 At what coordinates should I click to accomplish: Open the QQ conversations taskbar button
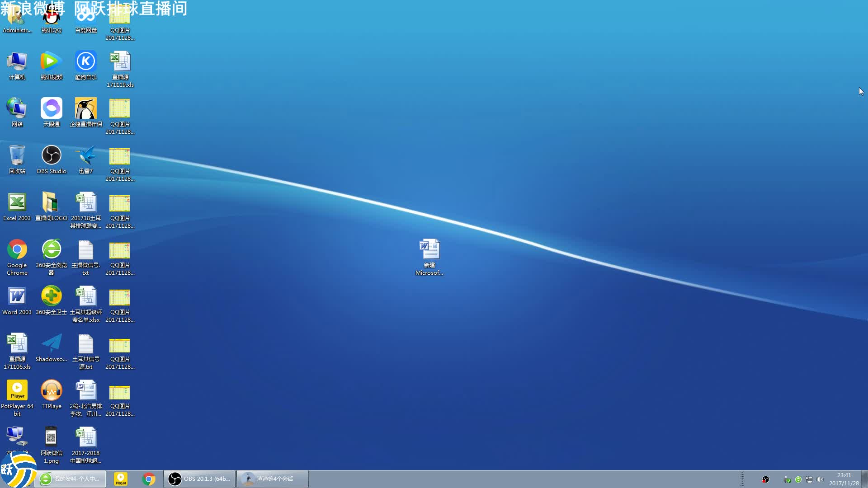pyautogui.click(x=273, y=479)
